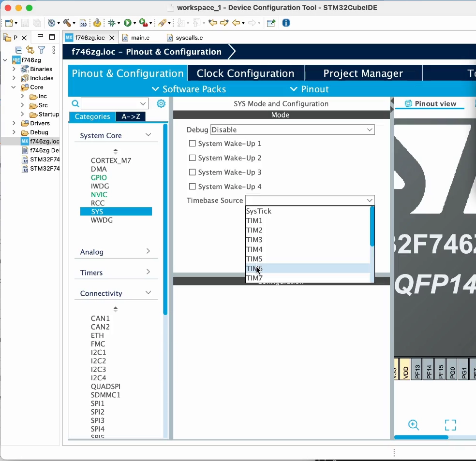Switch to the Clock Configuration tab
The image size is (476, 461).
(x=245, y=73)
